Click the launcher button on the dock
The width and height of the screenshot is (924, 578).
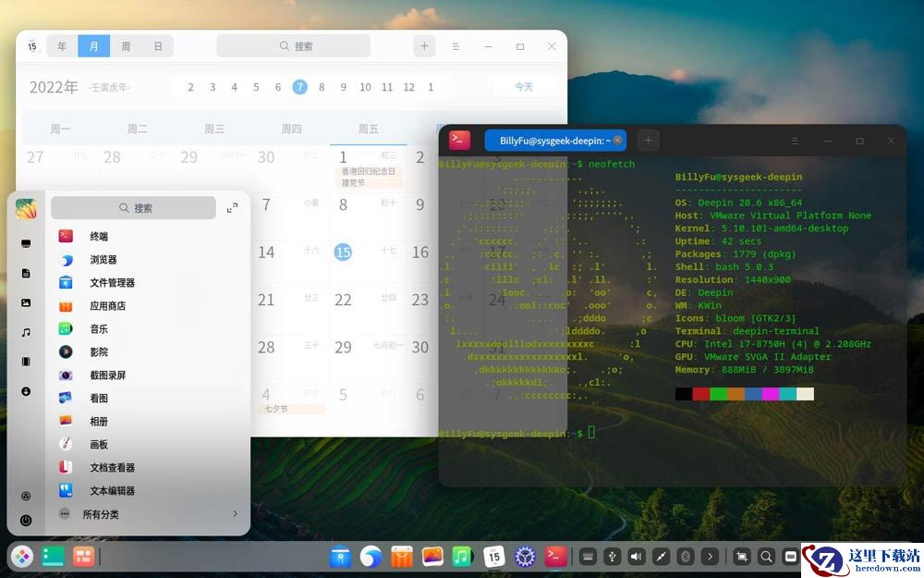click(22, 556)
